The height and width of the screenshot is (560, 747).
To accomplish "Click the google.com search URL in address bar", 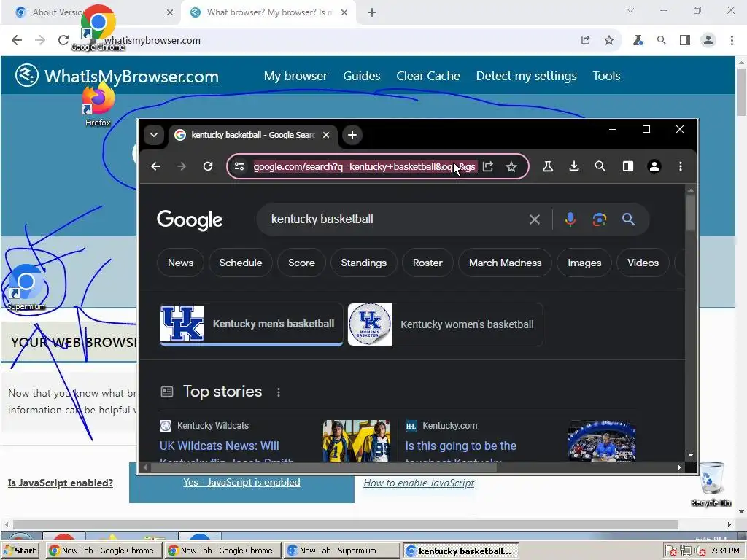I will point(365,167).
